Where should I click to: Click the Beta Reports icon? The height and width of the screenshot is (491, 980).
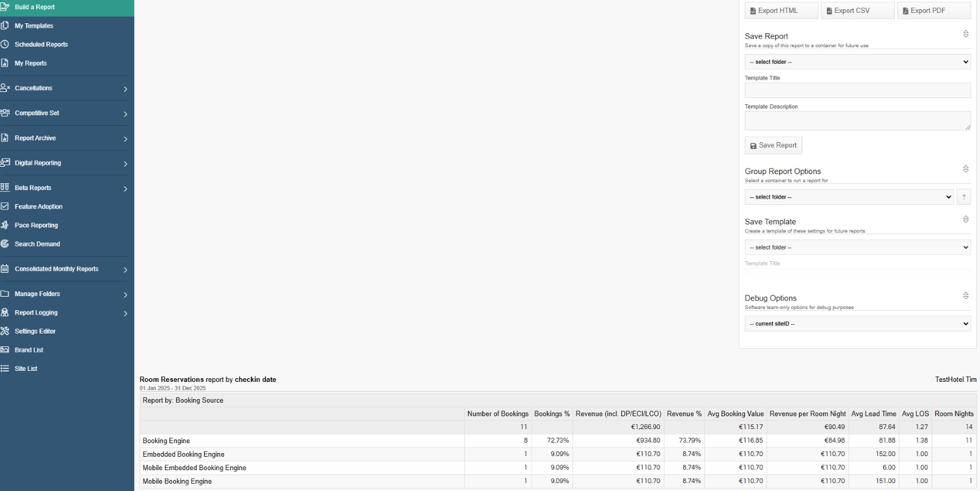[x=4, y=188]
